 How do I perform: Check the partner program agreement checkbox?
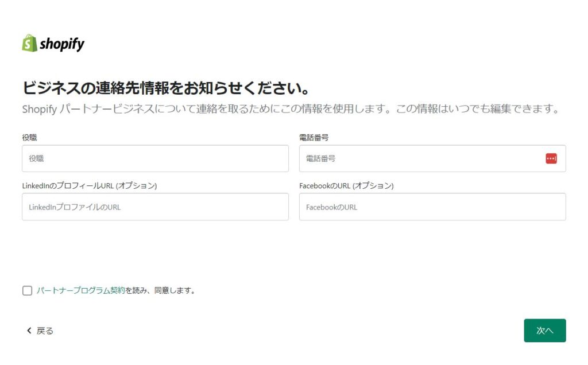click(x=28, y=291)
